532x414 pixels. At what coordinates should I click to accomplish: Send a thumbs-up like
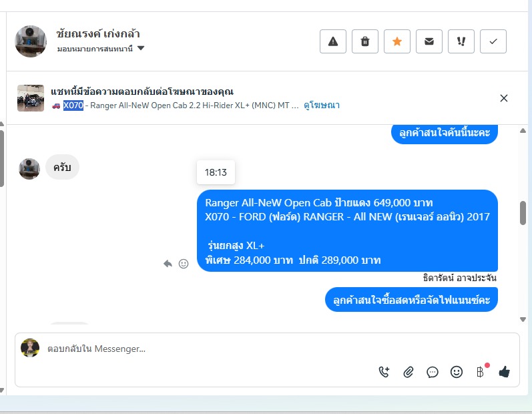[x=504, y=372]
